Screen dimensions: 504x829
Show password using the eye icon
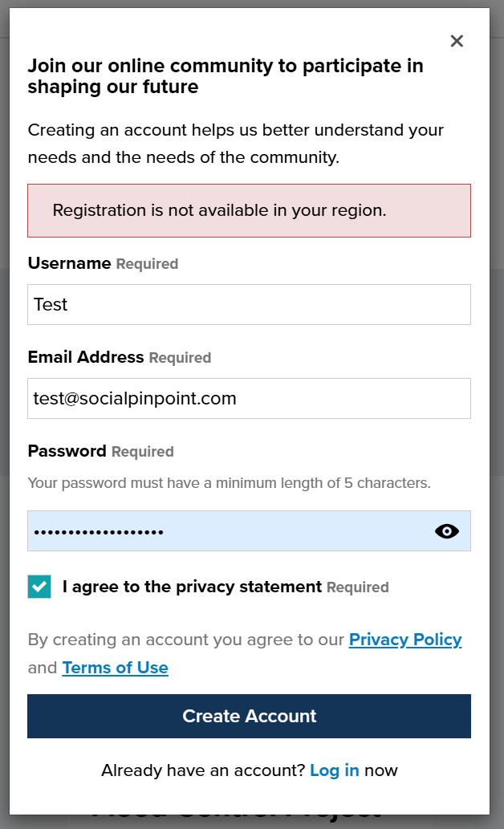pyautogui.click(x=446, y=531)
